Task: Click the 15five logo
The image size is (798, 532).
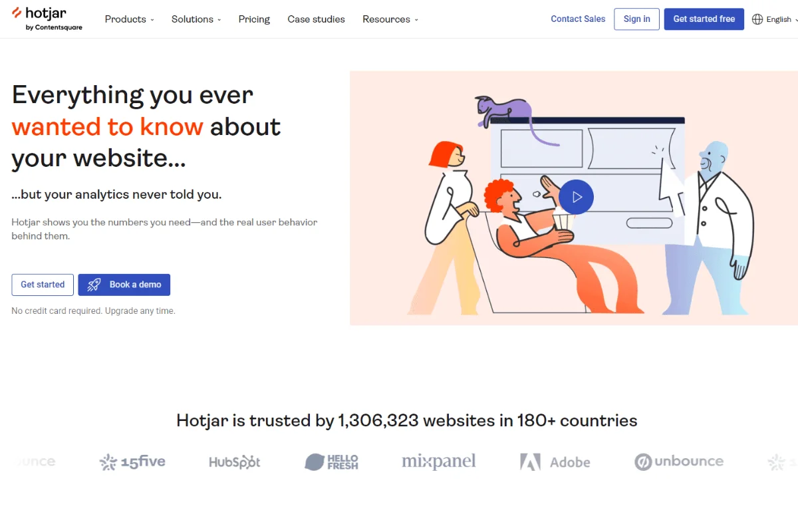Action: (132, 462)
